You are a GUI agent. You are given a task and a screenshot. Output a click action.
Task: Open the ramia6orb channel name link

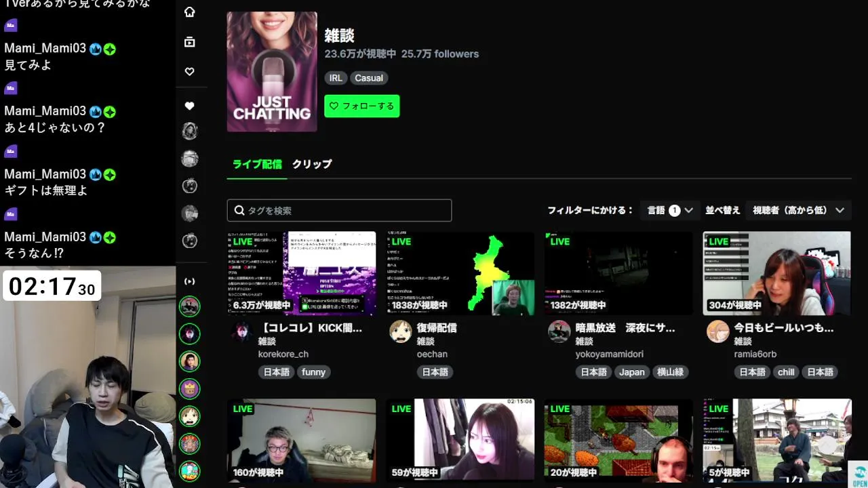(x=755, y=354)
